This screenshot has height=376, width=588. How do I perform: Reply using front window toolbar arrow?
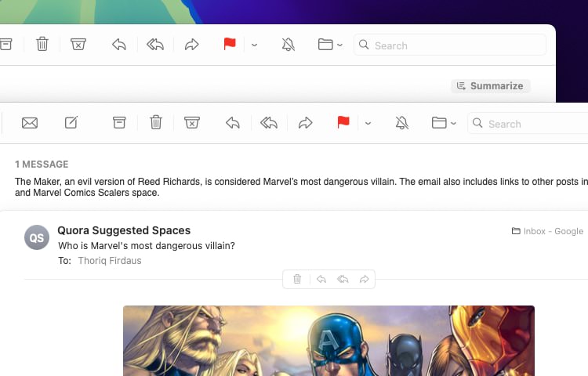[233, 123]
